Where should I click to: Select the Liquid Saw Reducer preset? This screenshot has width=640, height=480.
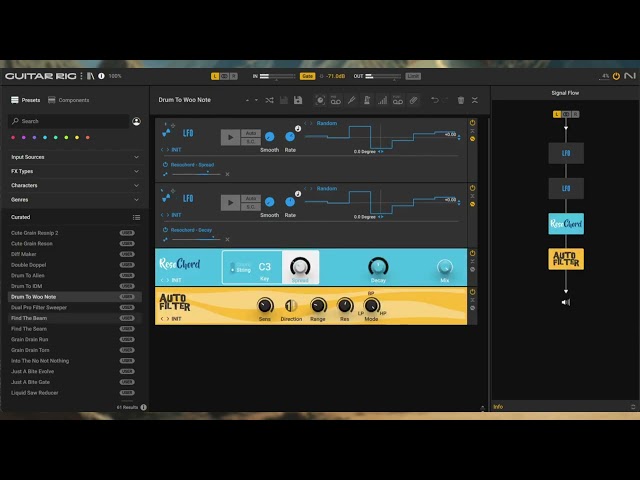coord(75,393)
